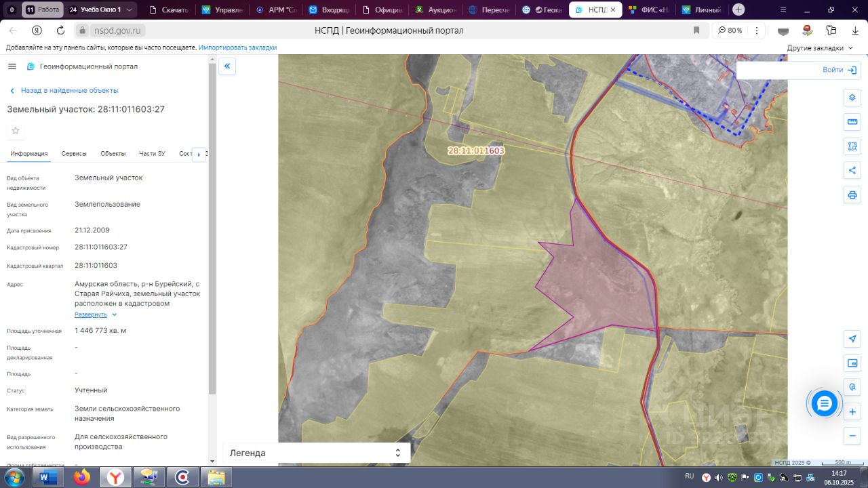
Task: Open the portal hamburger menu
Action: (x=12, y=66)
